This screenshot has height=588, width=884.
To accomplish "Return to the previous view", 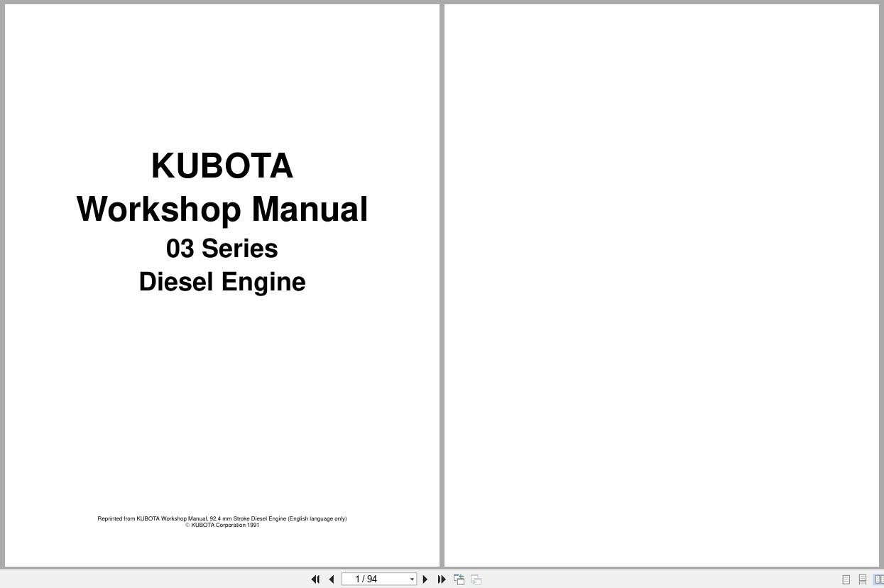I will click(459, 579).
